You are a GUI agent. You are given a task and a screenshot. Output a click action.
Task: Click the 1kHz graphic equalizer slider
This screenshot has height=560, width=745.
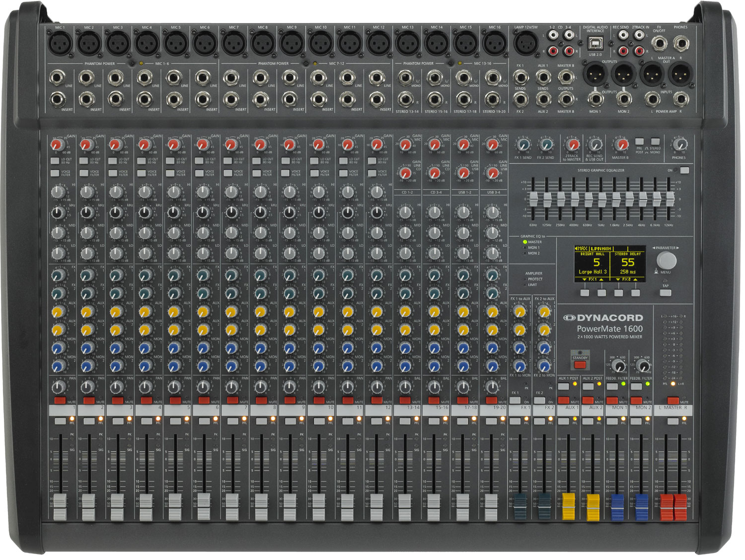coord(601,199)
